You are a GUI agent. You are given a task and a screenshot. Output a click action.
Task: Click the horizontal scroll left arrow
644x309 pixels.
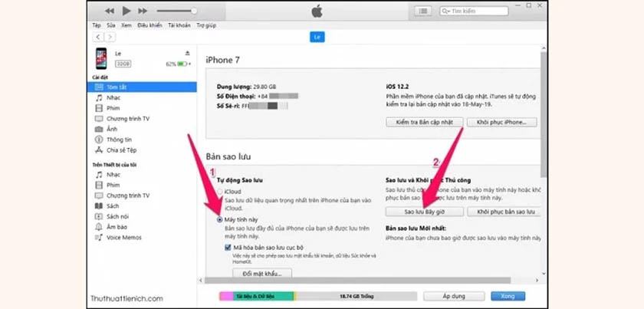(x=201, y=280)
